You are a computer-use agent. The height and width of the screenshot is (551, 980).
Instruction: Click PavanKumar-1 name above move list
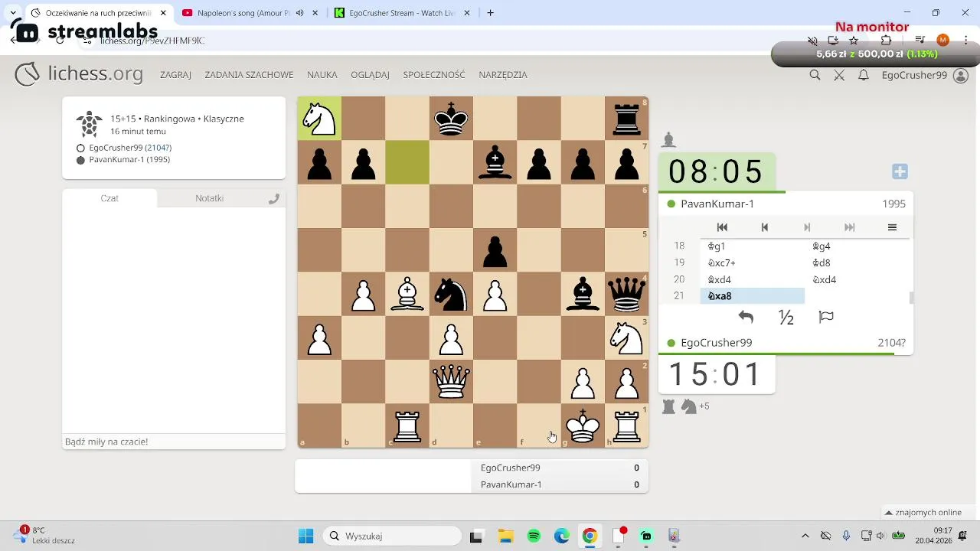pyautogui.click(x=717, y=204)
